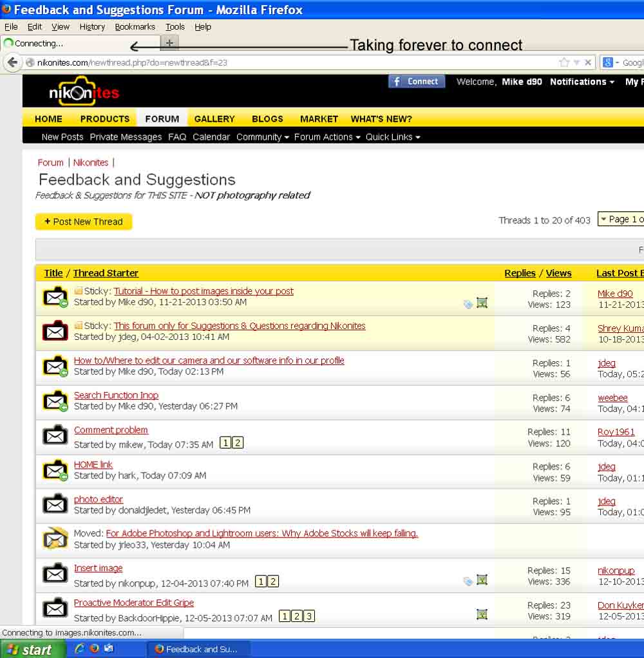
Task: Open the Search Function Inop thread
Action: (x=116, y=395)
